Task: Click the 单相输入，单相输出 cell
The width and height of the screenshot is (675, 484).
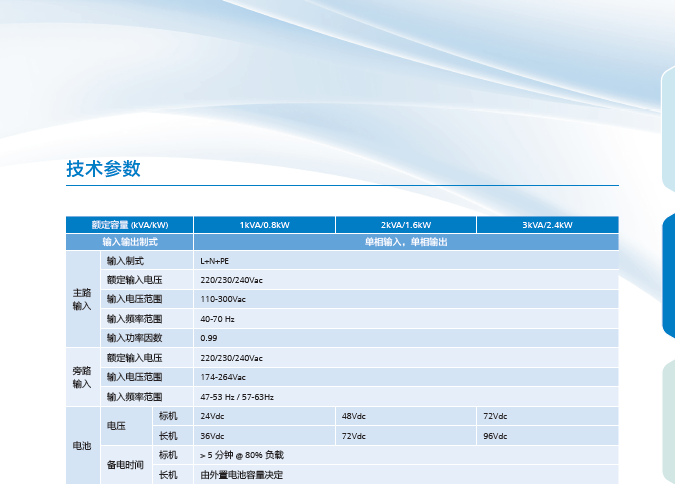Action: [x=405, y=242]
